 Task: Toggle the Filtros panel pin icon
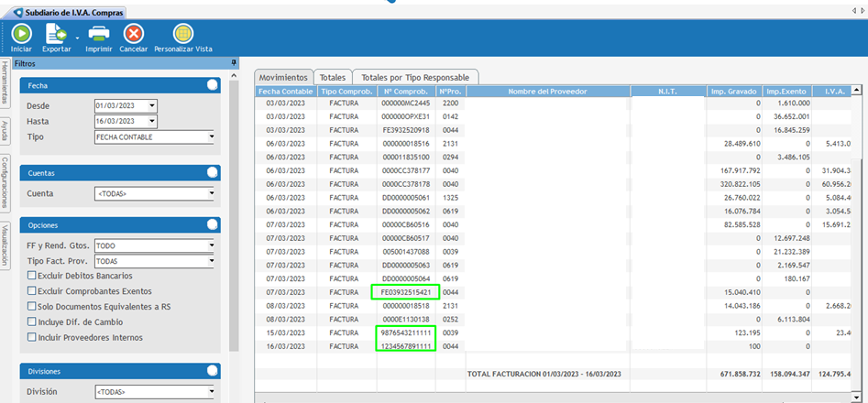tap(234, 62)
